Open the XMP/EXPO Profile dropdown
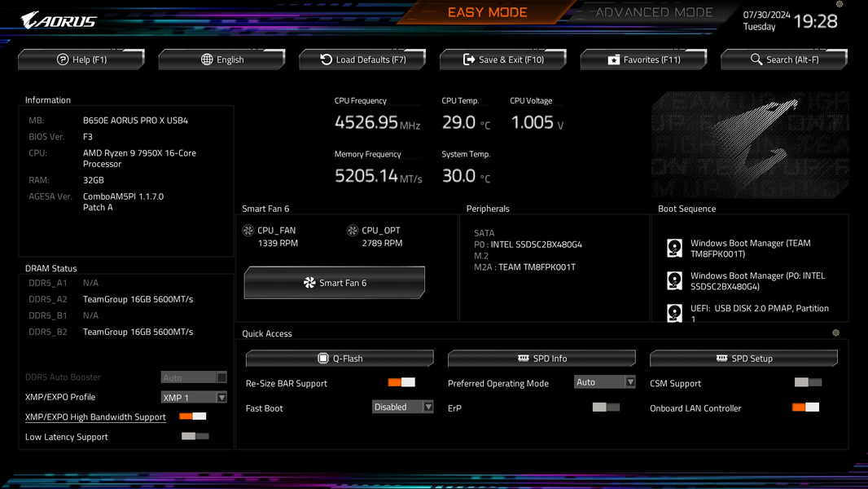The width and height of the screenshot is (868, 489). click(x=194, y=397)
